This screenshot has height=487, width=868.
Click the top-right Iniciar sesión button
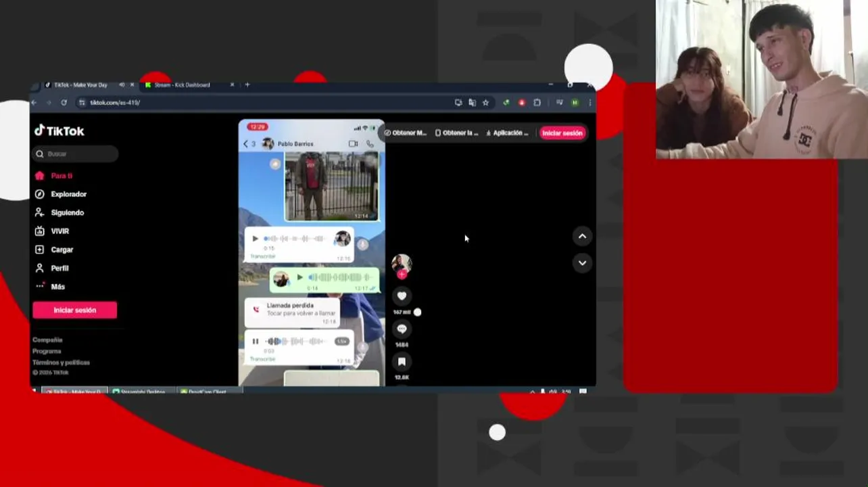point(562,133)
